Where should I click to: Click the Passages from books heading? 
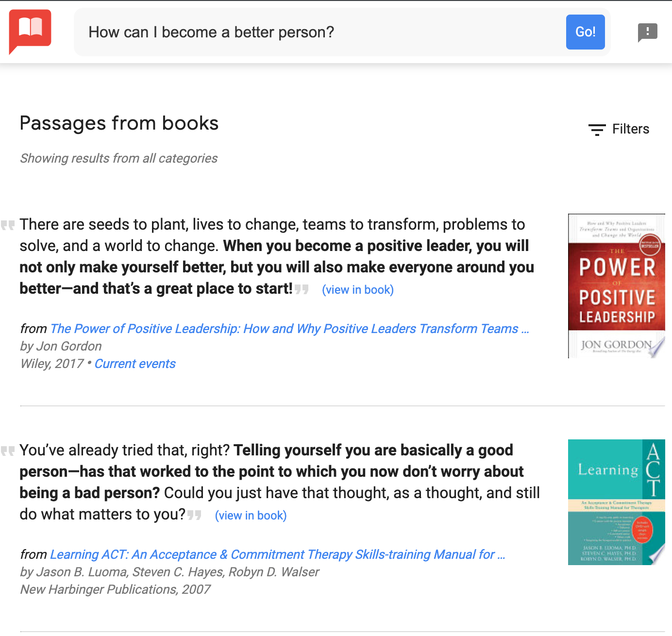click(x=119, y=123)
